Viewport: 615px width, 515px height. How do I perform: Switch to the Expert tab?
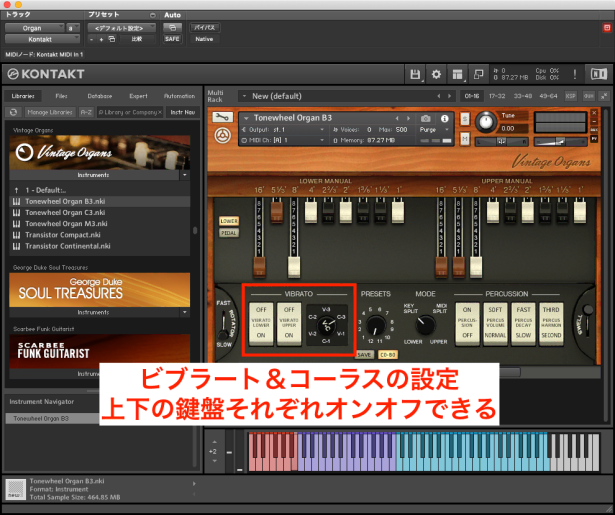pos(138,96)
